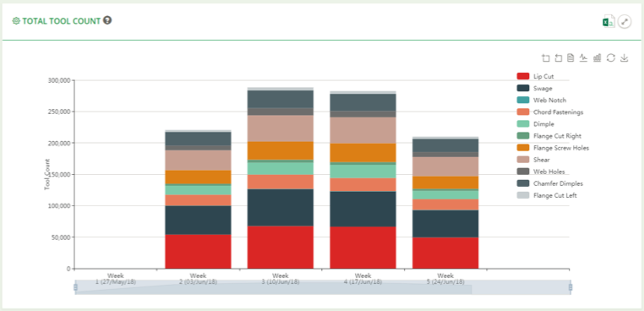Switch chart to bar view
644x311 pixels.
598,58
